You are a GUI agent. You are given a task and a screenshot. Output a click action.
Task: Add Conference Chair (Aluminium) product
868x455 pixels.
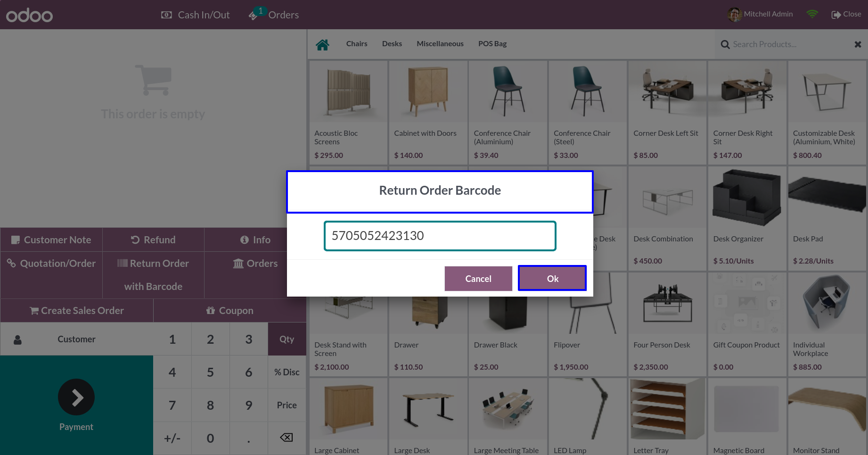508,113
